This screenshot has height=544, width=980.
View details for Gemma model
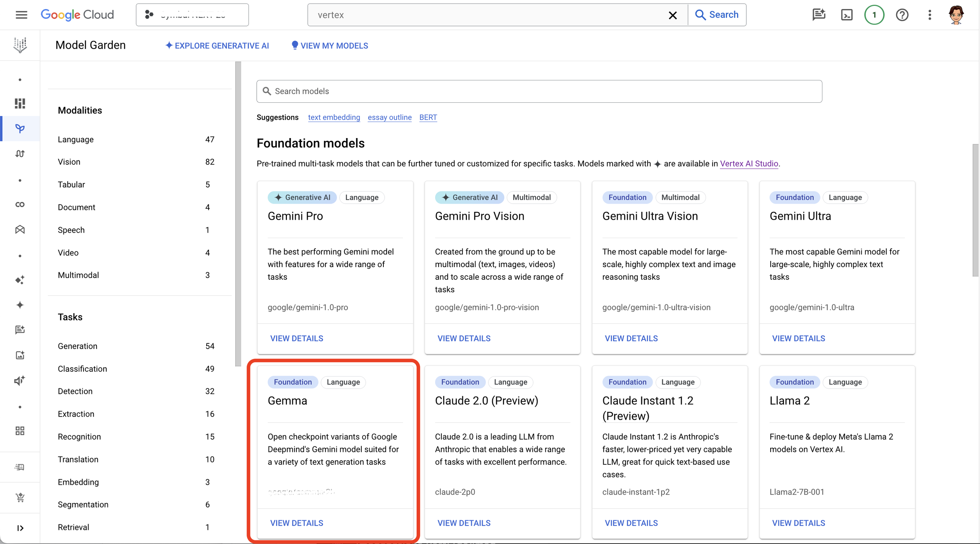[296, 523]
